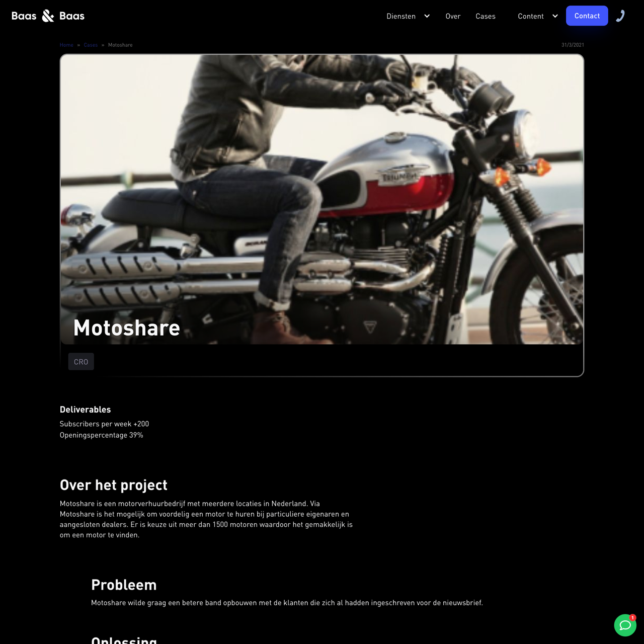This screenshot has height=644, width=644.
Task: Click the Baas & Baas logo
Action: tap(48, 16)
